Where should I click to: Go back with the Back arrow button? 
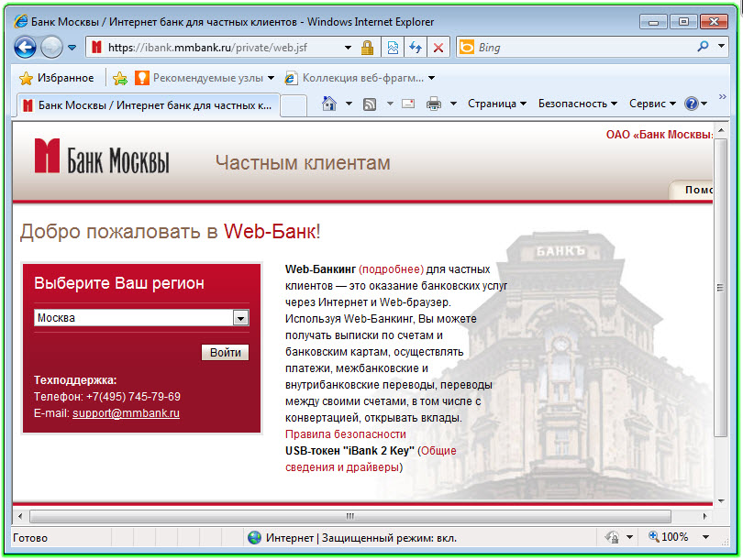[x=25, y=48]
